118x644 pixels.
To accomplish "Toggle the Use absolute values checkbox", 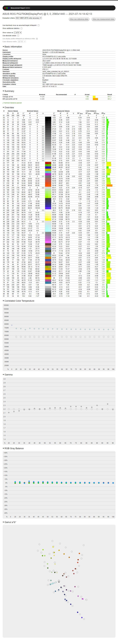I will click(x=18, y=35).
